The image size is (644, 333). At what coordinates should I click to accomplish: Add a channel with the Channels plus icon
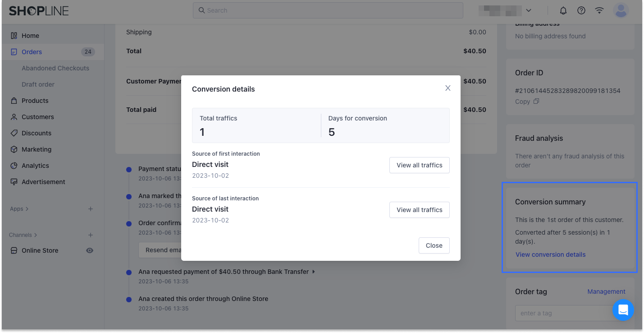(x=91, y=235)
